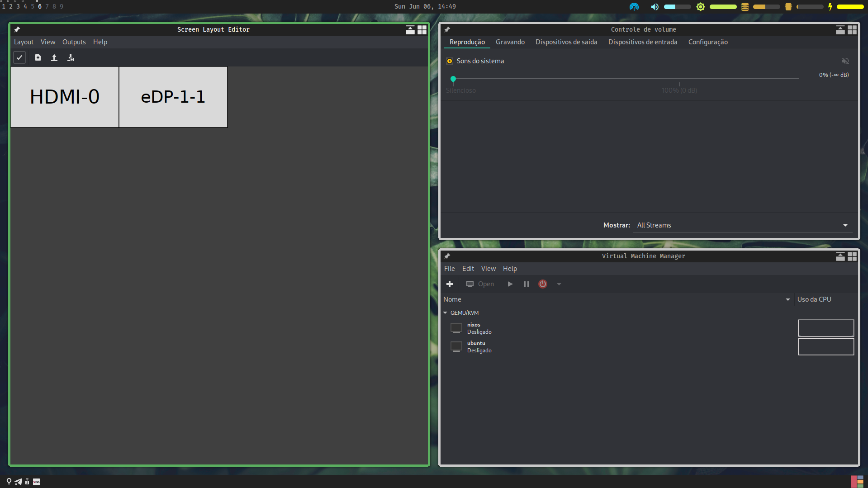This screenshot has height=488, width=868.
Task: Click the brightness sun icon in top bar
Action: coord(701,7)
